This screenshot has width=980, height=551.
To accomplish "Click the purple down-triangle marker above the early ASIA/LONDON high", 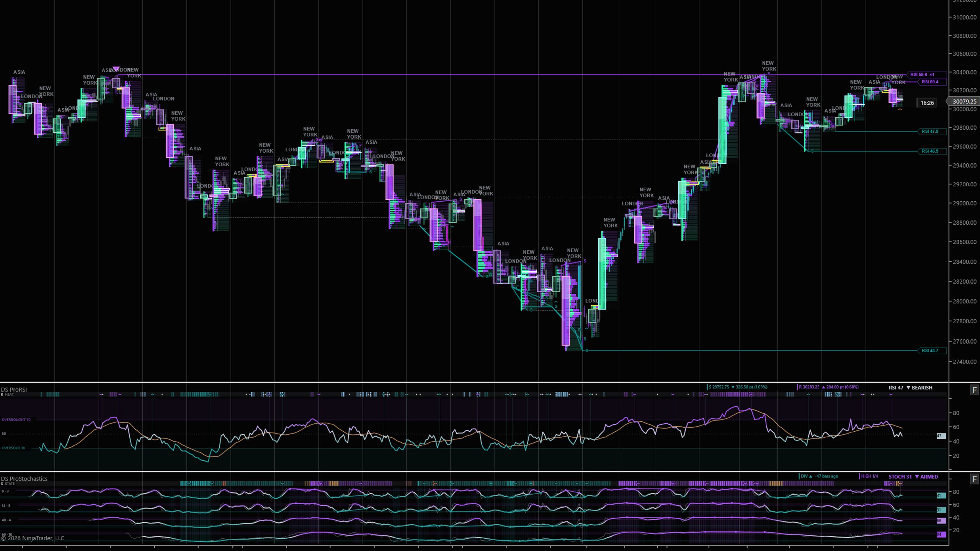I will coord(116,69).
